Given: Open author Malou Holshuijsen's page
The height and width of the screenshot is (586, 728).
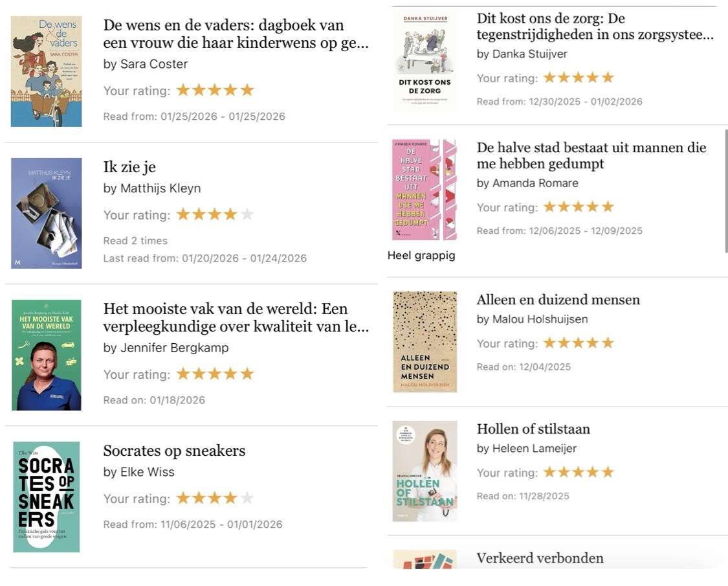Looking at the screenshot, I should (x=540, y=319).
